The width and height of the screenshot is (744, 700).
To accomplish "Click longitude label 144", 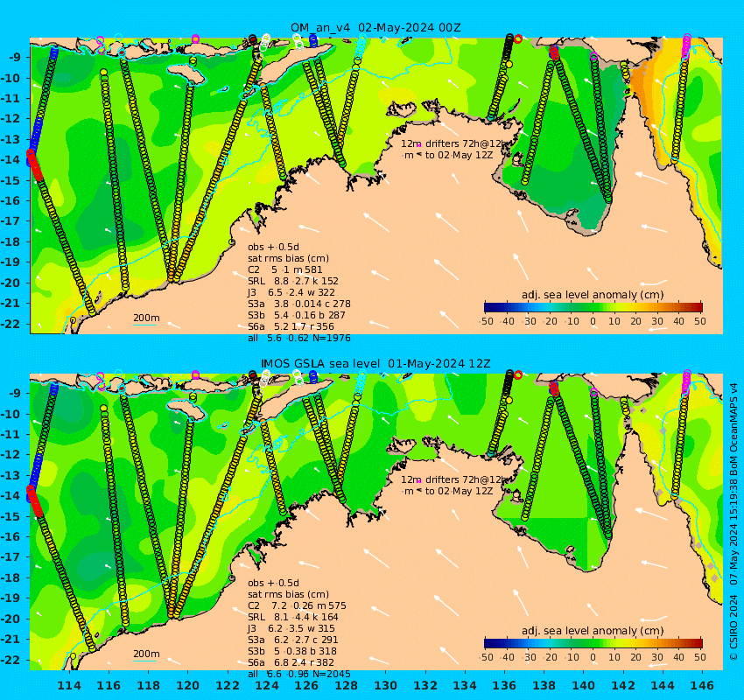I will click(663, 685).
